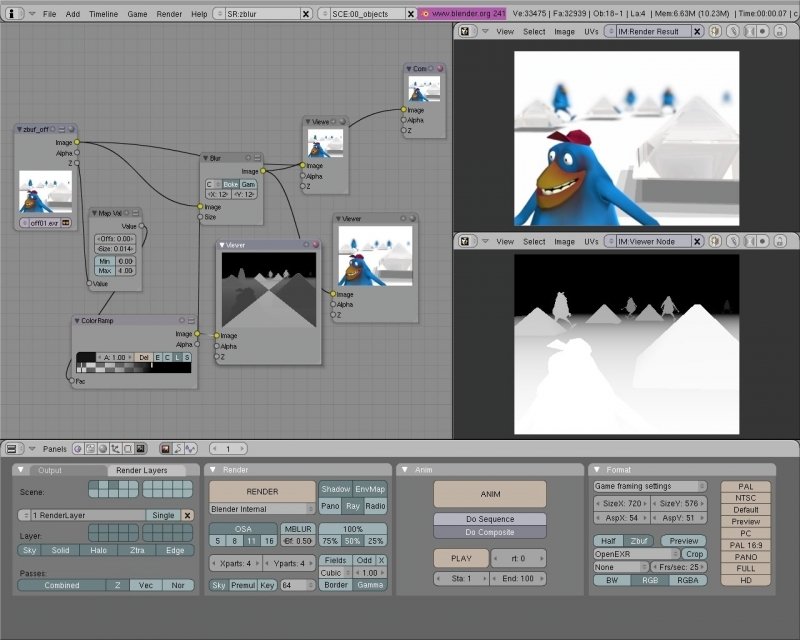800x640 pixels.
Task: Click record dot icon in Render Result header
Action: (x=763, y=32)
